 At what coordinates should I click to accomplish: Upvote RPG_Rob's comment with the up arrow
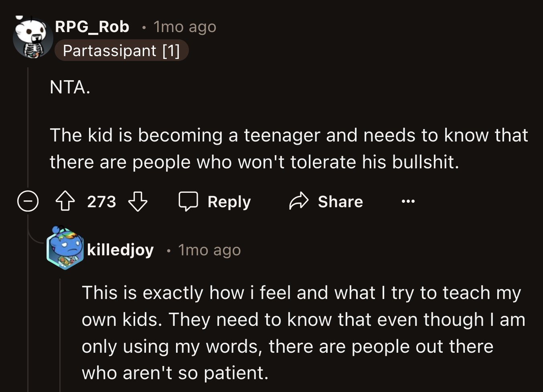click(x=66, y=202)
